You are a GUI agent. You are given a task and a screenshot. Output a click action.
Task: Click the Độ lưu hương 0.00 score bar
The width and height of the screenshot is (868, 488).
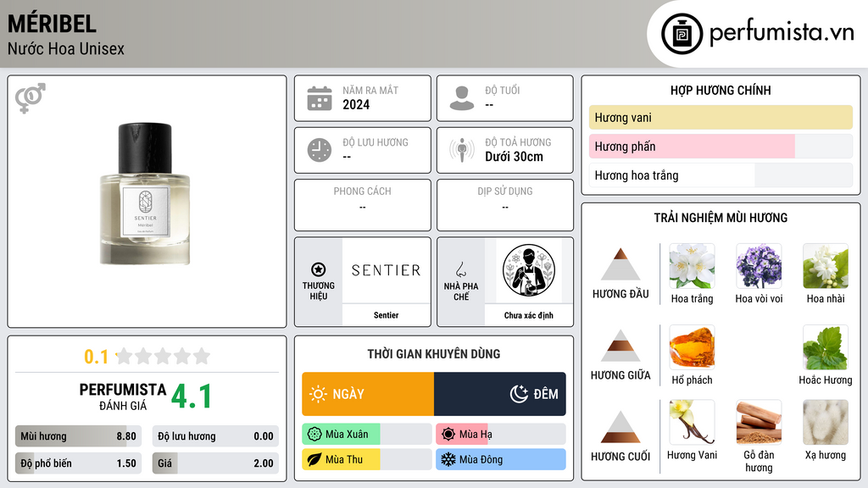click(x=215, y=436)
